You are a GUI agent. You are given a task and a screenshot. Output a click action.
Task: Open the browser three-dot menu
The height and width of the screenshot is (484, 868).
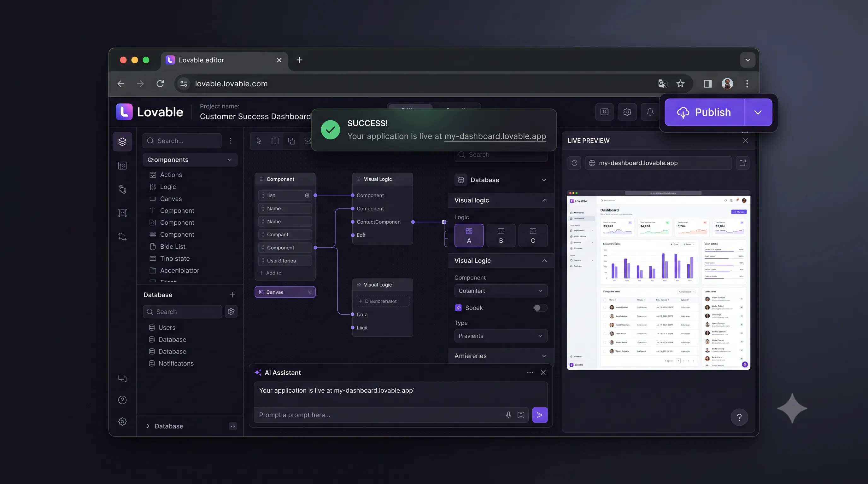[747, 84]
